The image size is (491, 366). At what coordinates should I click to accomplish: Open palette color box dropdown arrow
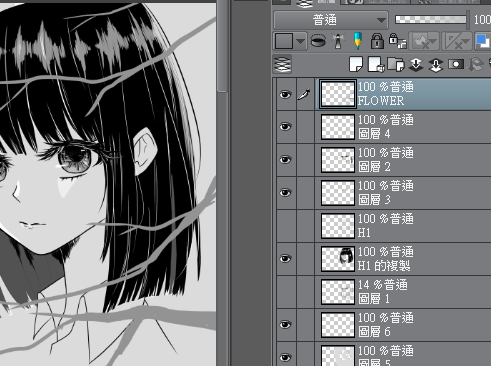point(300,41)
